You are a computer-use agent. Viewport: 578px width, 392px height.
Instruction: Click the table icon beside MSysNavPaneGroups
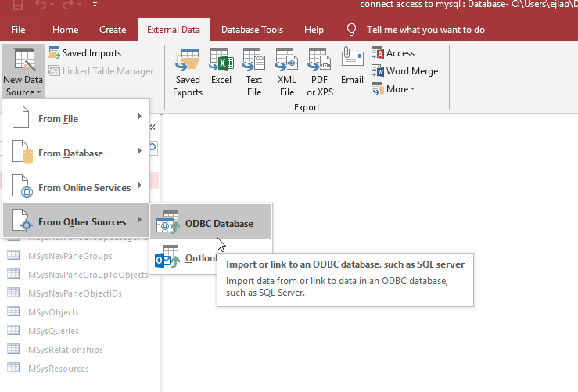tap(13, 255)
